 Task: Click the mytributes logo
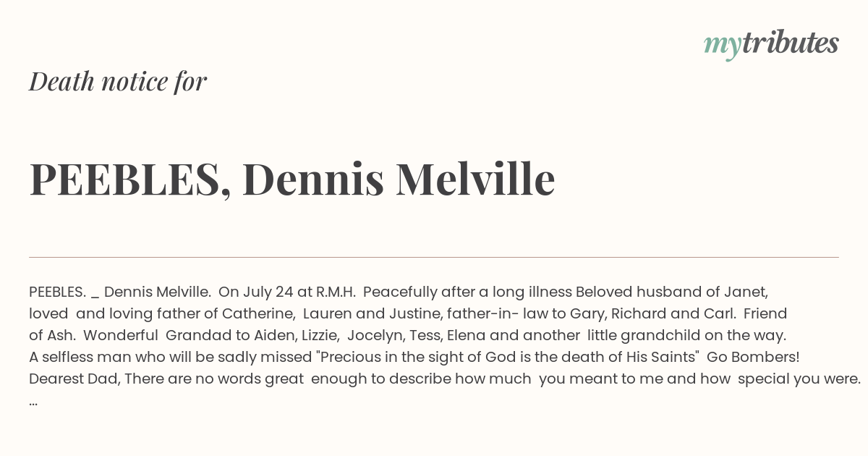(x=771, y=44)
